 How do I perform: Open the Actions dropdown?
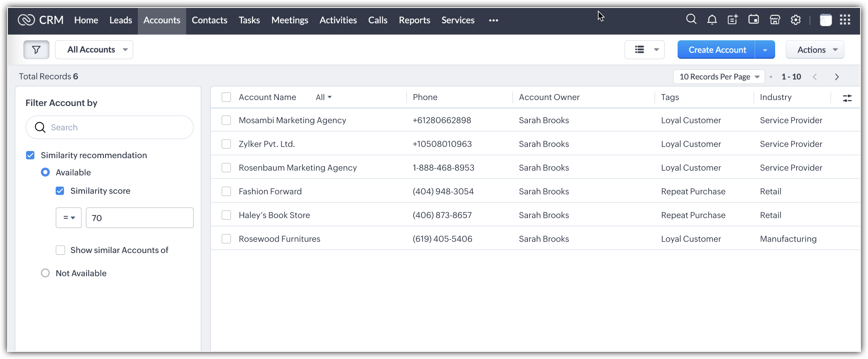click(815, 50)
